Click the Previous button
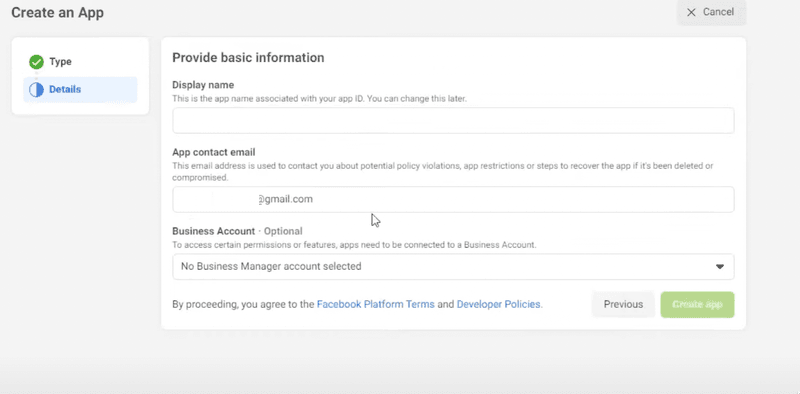Viewport: 800px width, 394px height. tap(623, 305)
